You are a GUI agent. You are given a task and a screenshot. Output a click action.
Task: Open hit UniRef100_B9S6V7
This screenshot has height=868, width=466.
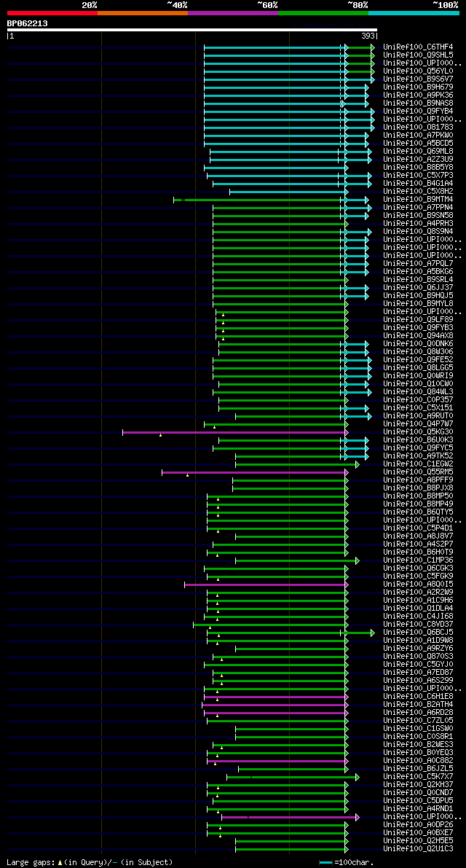click(418, 79)
